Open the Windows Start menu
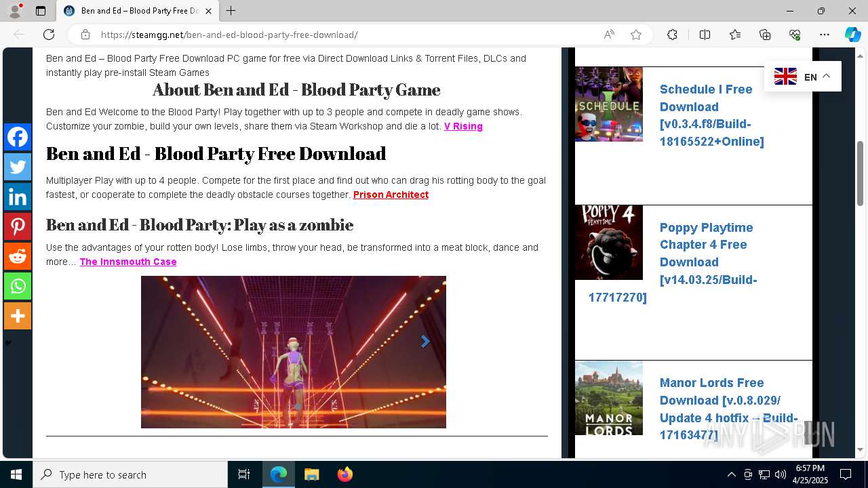The height and width of the screenshot is (488, 868). (16, 474)
